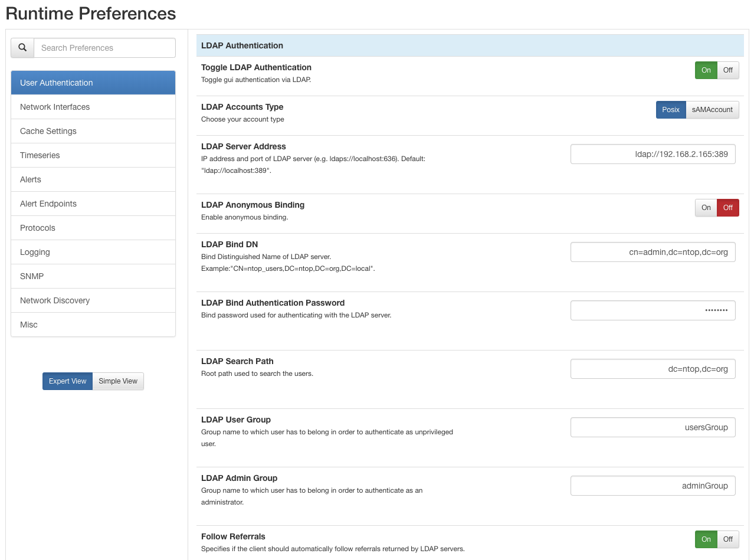The width and height of the screenshot is (754, 560).
Task: Click the LDAP Authentication section header
Action: [470, 45]
